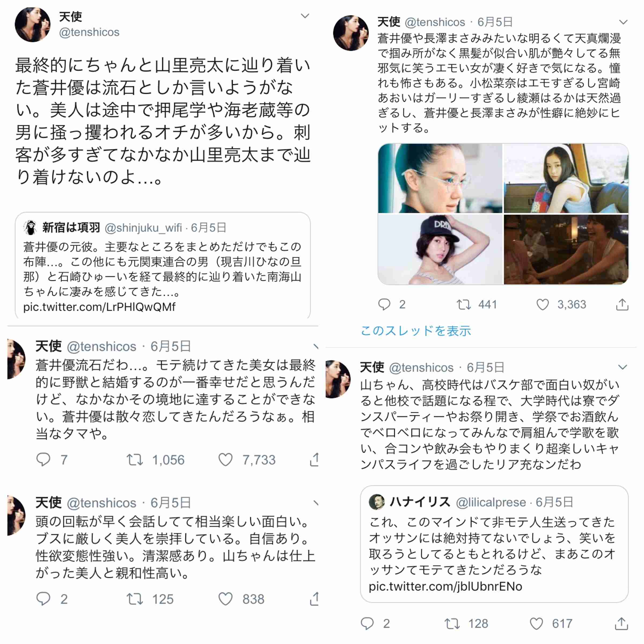Open quoted tweet by ハナイリス

pos(494,544)
